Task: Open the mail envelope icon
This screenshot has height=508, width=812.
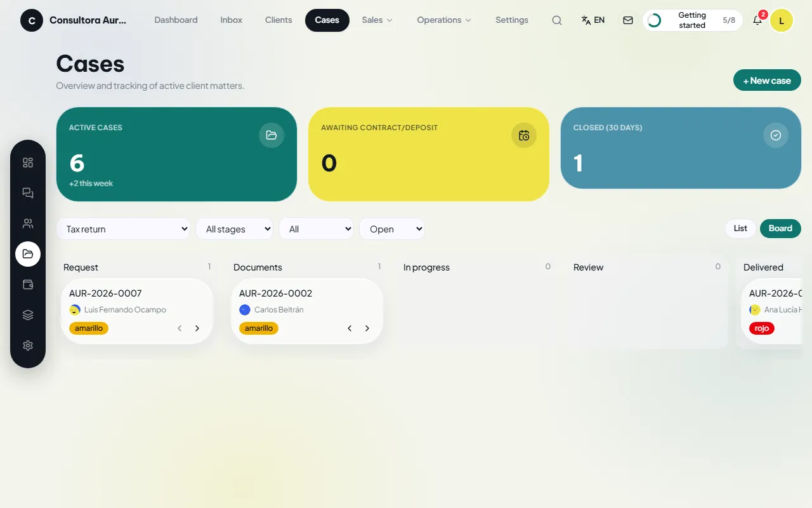Action: pyautogui.click(x=628, y=20)
